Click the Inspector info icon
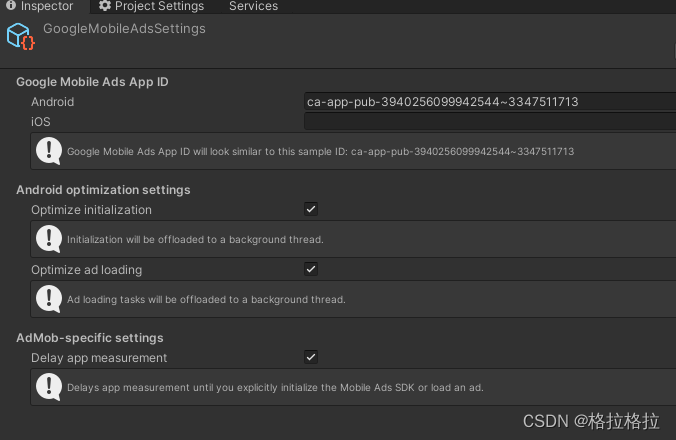 coord(11,5)
